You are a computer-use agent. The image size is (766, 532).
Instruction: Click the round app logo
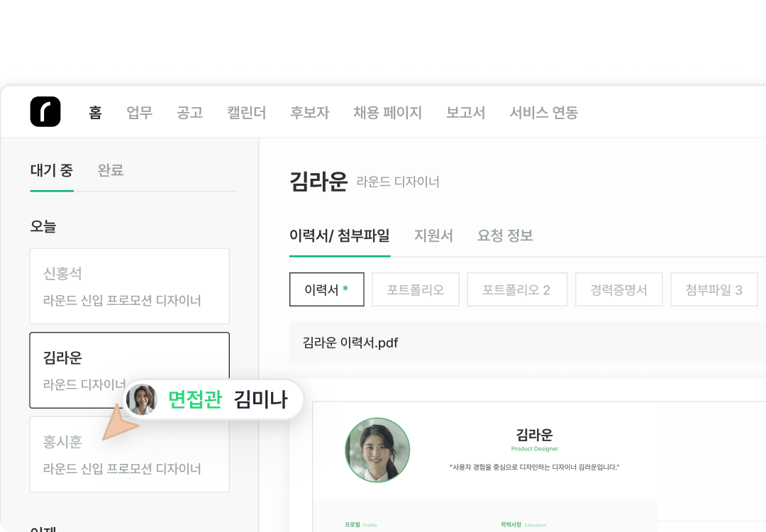click(x=45, y=111)
